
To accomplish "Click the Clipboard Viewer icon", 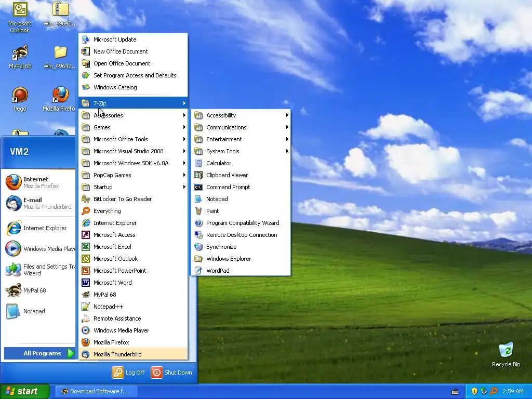I will click(198, 175).
